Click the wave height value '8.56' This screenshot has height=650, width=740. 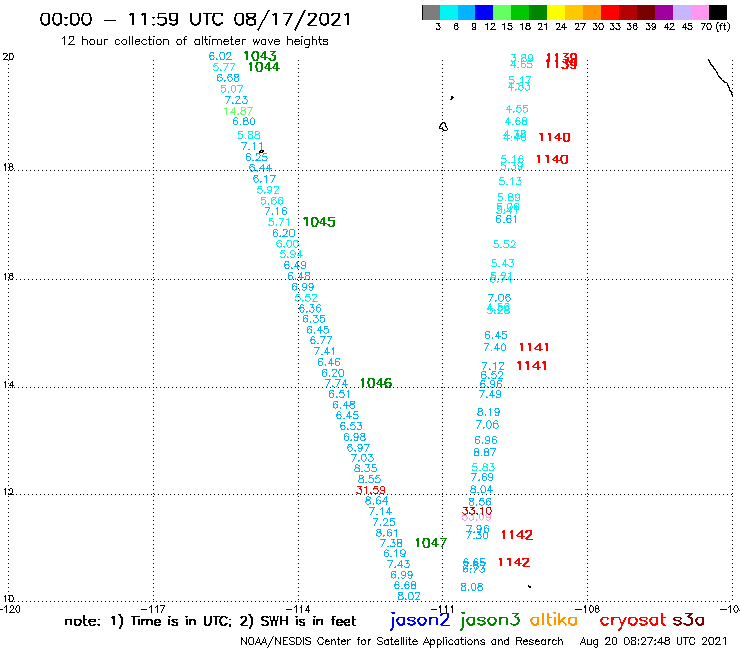click(x=480, y=502)
